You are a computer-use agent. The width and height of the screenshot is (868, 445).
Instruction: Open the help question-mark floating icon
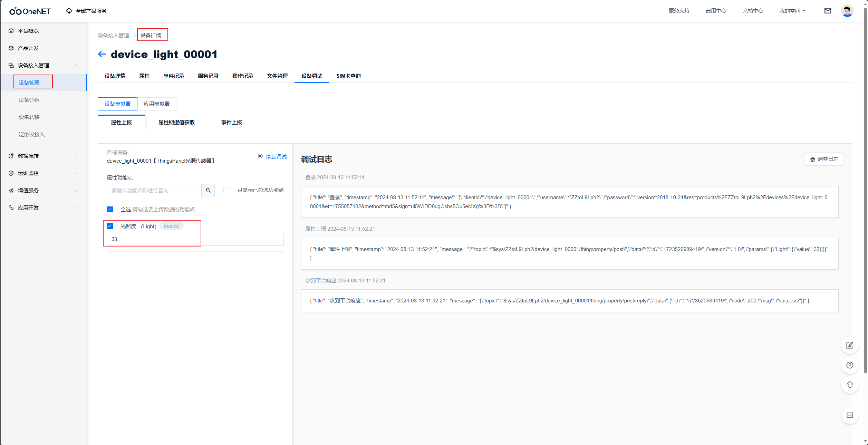(x=850, y=365)
